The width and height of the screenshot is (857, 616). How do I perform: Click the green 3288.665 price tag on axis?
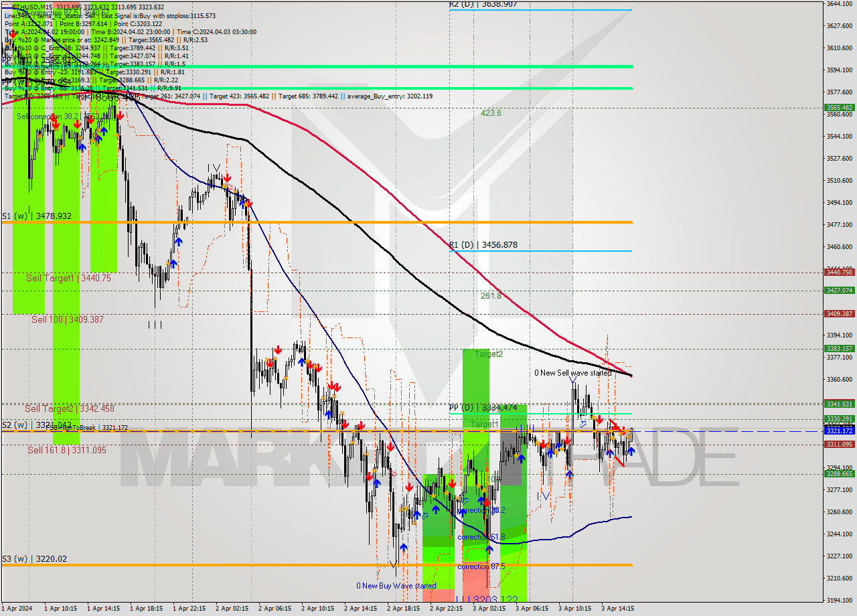point(839,473)
